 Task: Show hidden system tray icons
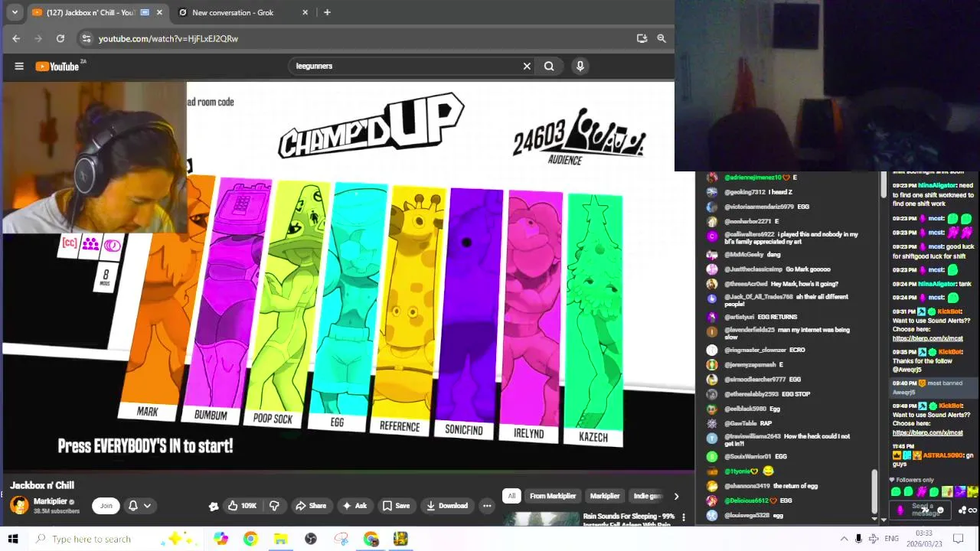pos(844,539)
